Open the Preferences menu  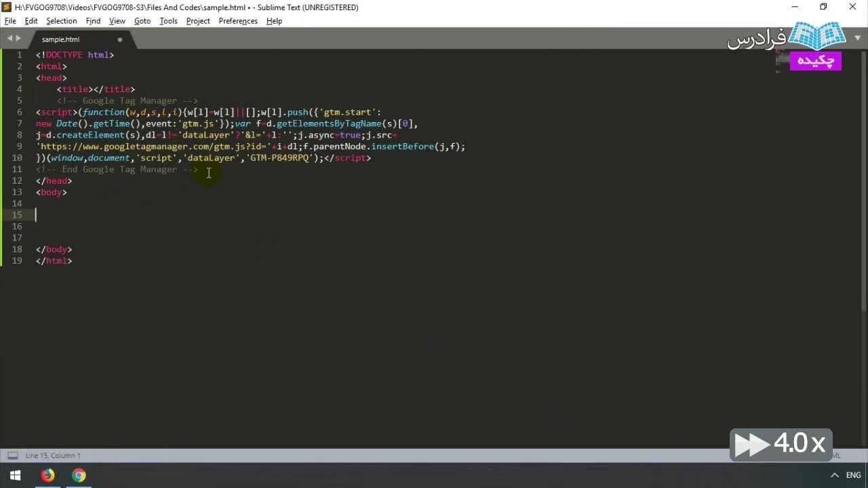tap(238, 21)
